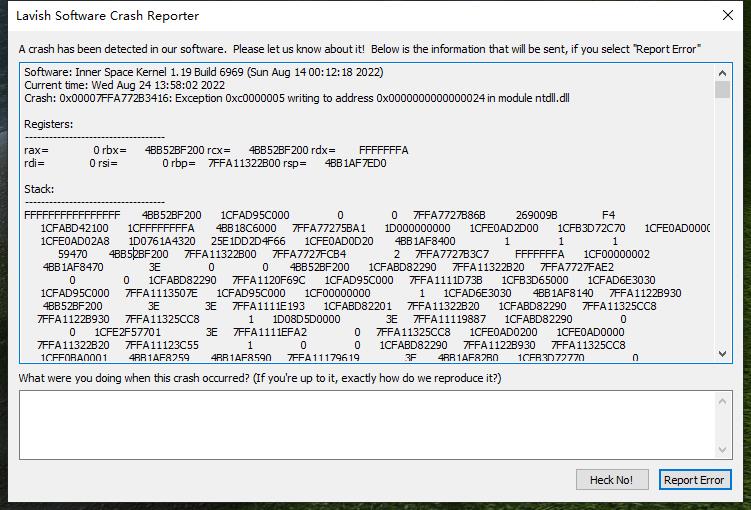Image resolution: width=751 pixels, height=510 pixels.
Task: Click the crash info scrollbar thumb
Action: 722,90
